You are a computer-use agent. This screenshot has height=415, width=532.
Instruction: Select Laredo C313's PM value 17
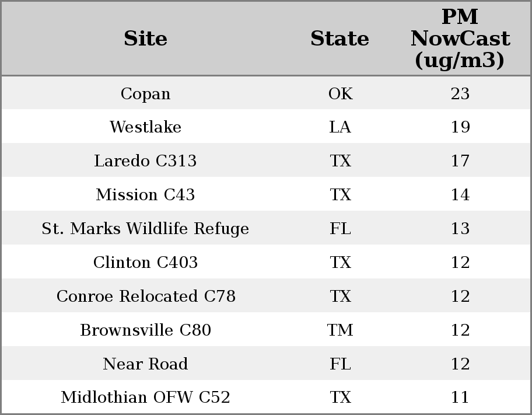[x=460, y=161]
